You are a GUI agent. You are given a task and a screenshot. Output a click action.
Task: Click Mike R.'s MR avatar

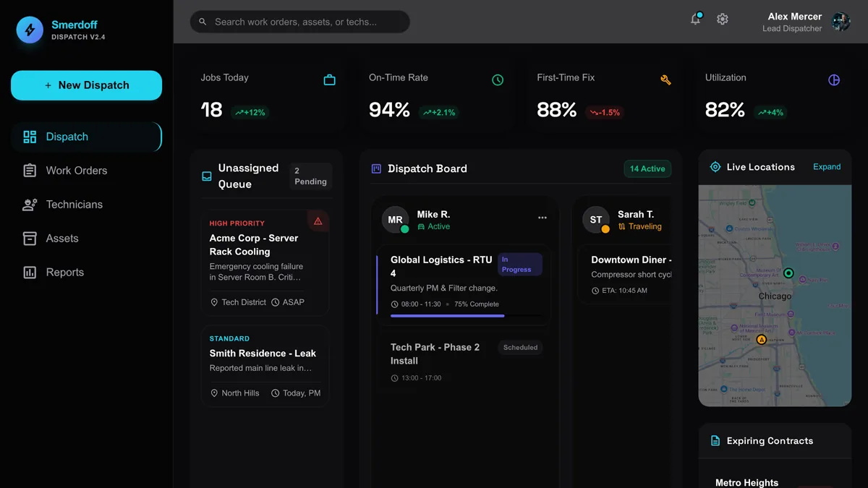click(395, 220)
